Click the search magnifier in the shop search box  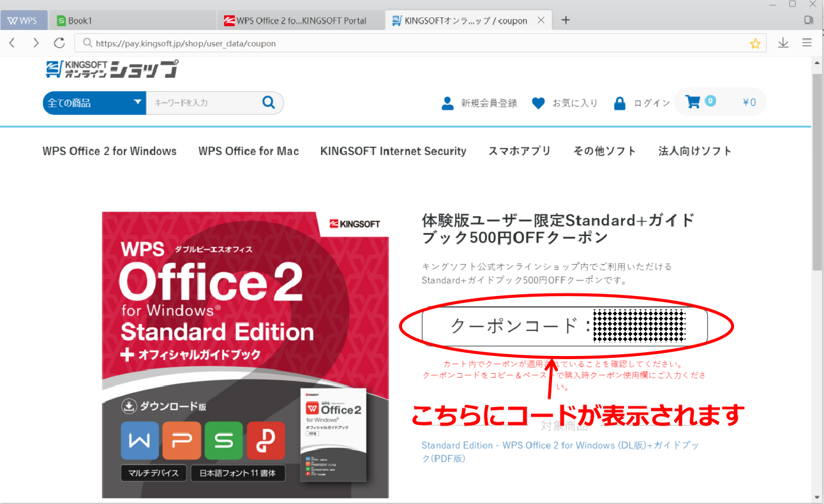click(x=269, y=102)
